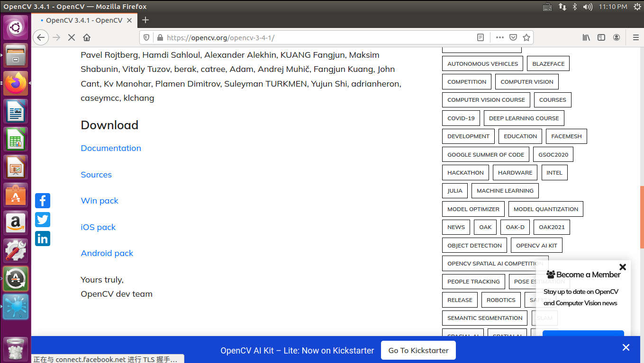This screenshot has width=644, height=363.
Task: Open keyboard input method indicator
Action: point(547,7)
